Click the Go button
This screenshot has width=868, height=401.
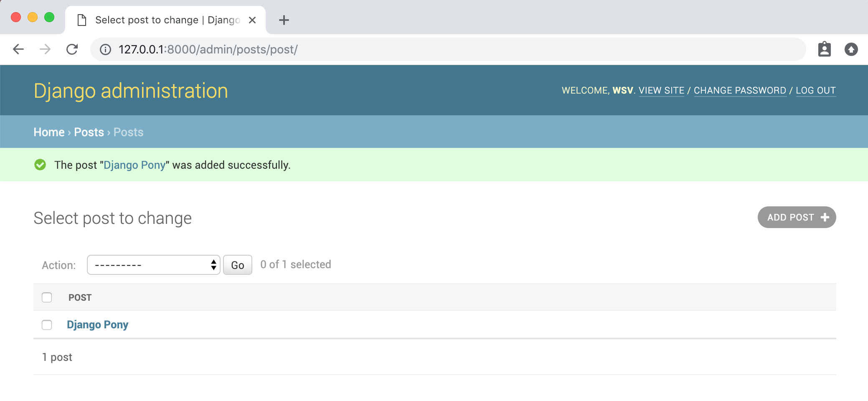click(238, 265)
